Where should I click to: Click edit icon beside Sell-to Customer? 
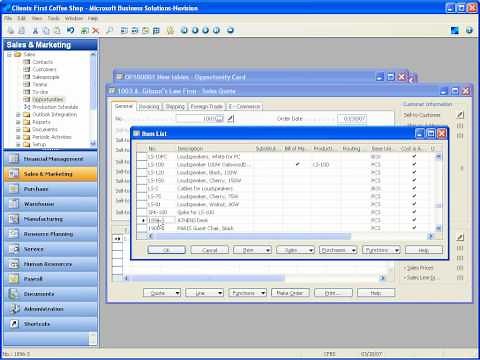tap(460, 115)
